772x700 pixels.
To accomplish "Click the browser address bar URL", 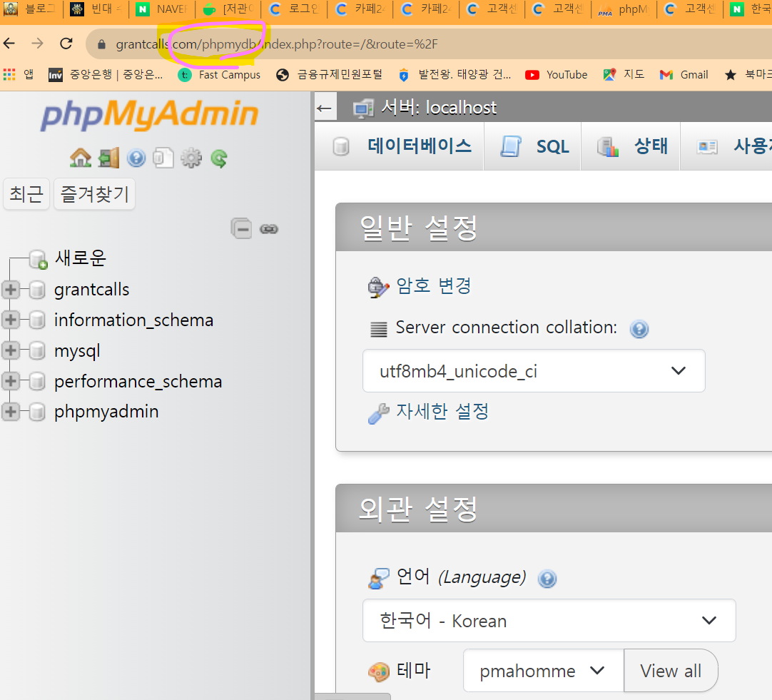I will (277, 44).
